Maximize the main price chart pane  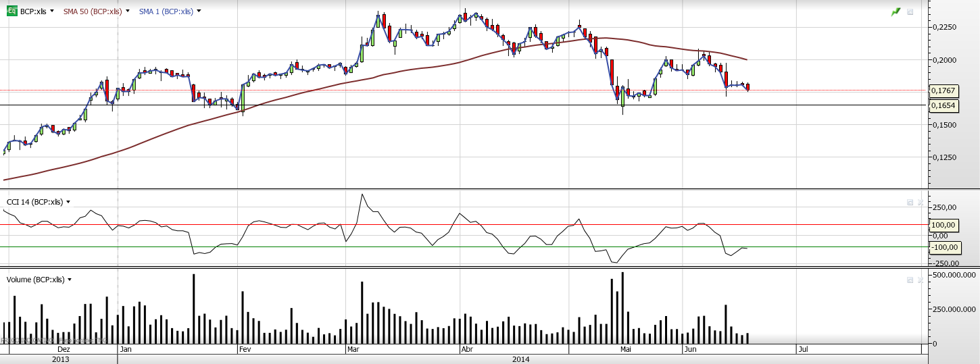910,11
